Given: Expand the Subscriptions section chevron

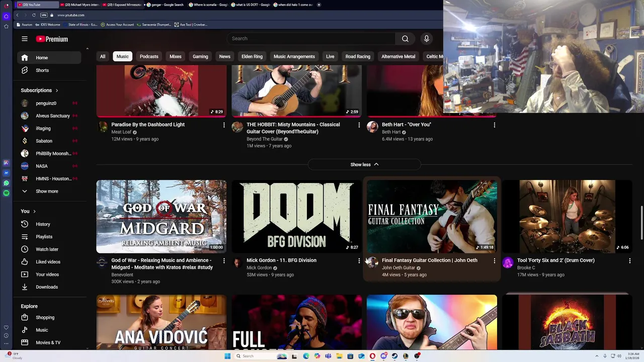Looking at the screenshot, I should tap(57, 90).
